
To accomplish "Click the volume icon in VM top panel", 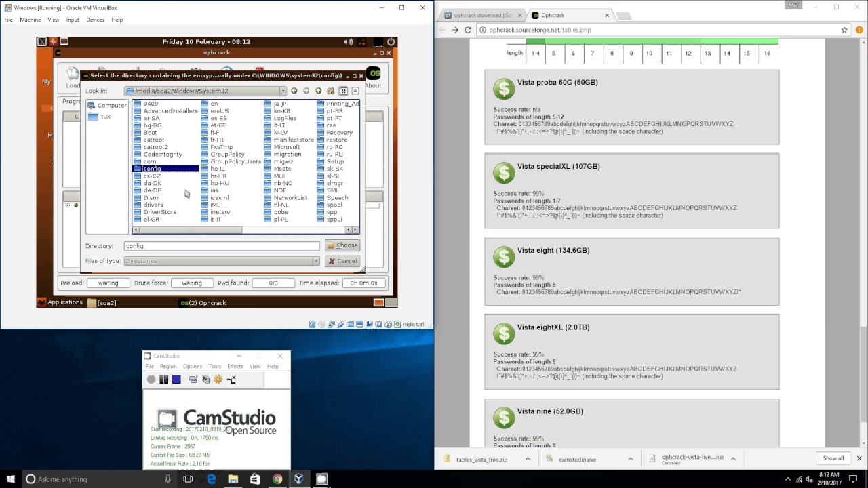I will click(348, 41).
